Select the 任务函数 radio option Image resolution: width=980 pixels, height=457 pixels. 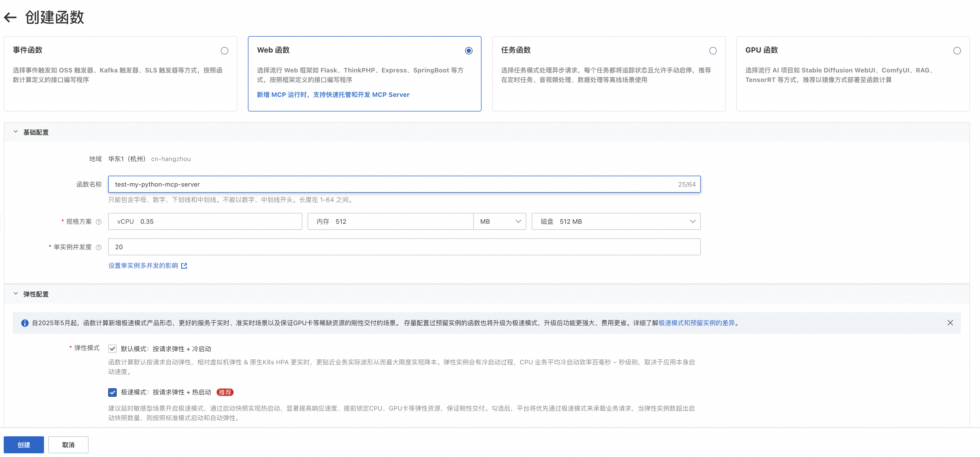tap(712, 51)
